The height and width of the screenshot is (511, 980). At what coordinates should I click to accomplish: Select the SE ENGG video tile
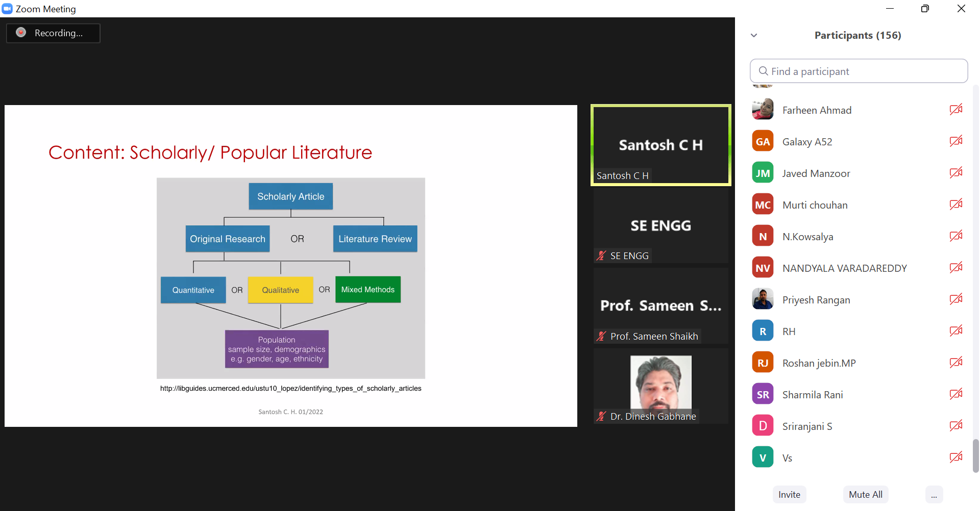pyautogui.click(x=661, y=225)
